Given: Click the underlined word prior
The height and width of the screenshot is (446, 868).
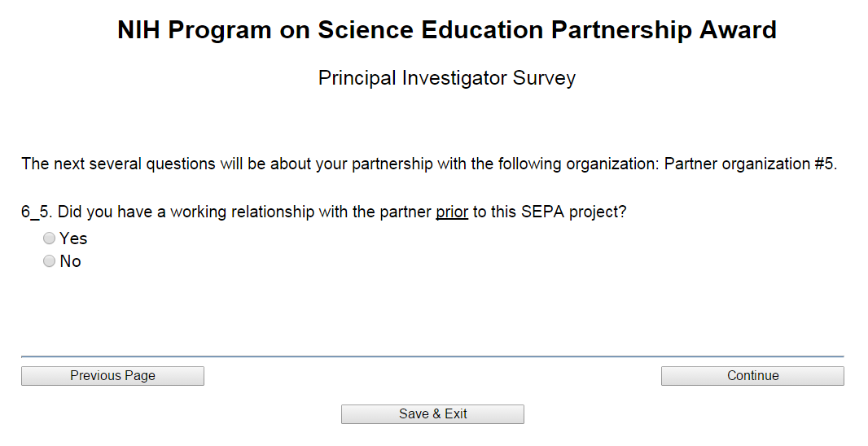Looking at the screenshot, I should pos(452,212).
